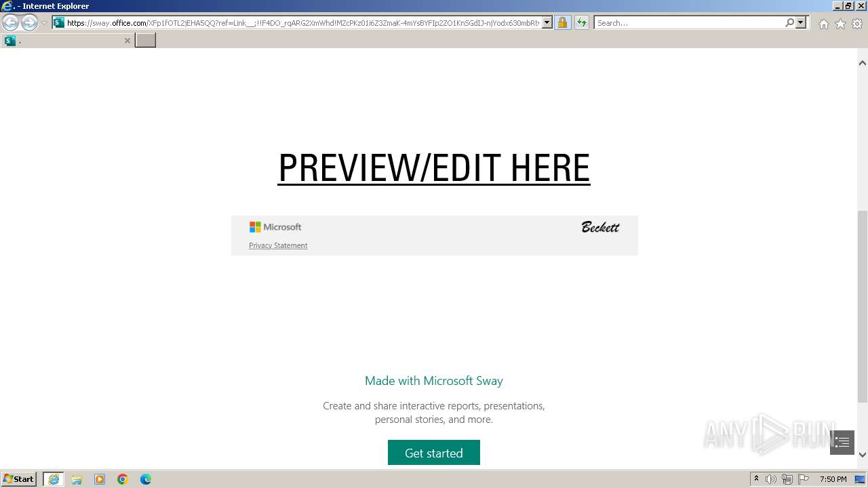Launch Edge from the taskbar
Screen dimensions: 868x488
pos(146,479)
